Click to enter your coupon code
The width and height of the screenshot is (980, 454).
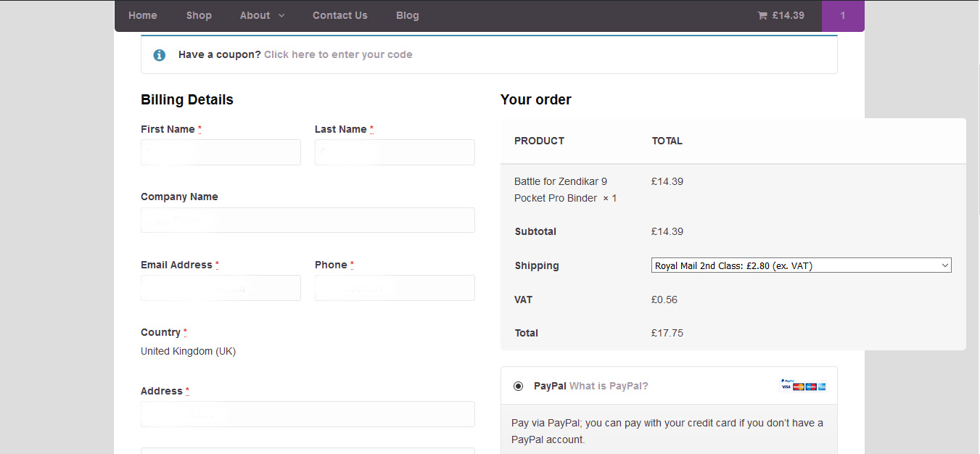point(338,54)
